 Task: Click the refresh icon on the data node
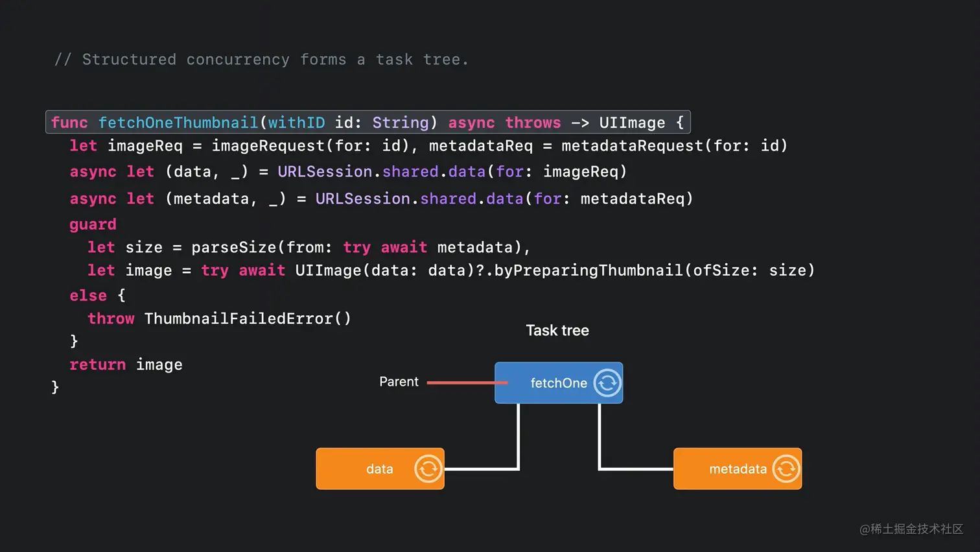[x=428, y=468]
